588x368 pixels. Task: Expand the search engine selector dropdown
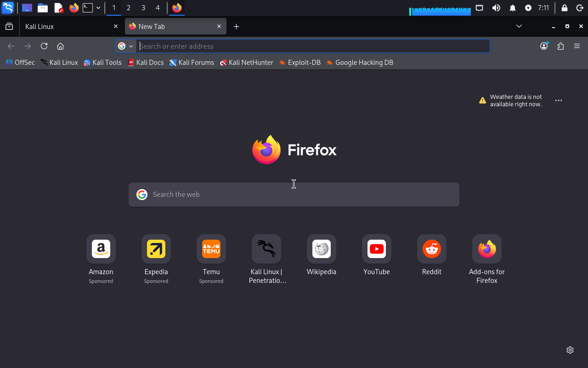coord(125,46)
